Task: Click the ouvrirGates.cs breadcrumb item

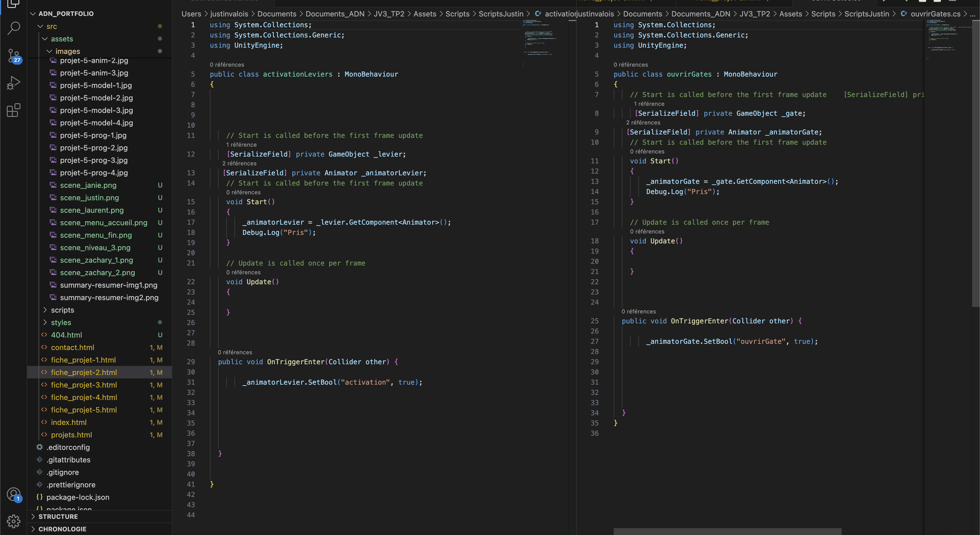Action: [x=935, y=14]
